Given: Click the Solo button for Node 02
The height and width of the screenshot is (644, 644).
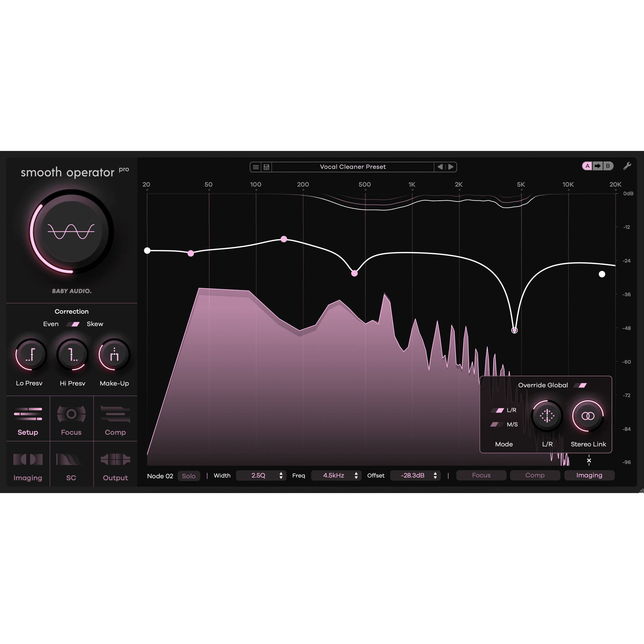Looking at the screenshot, I should (189, 476).
